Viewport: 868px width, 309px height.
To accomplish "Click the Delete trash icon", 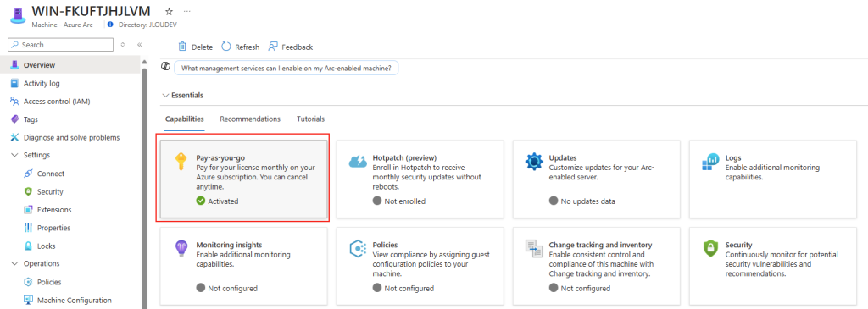I will click(x=182, y=47).
